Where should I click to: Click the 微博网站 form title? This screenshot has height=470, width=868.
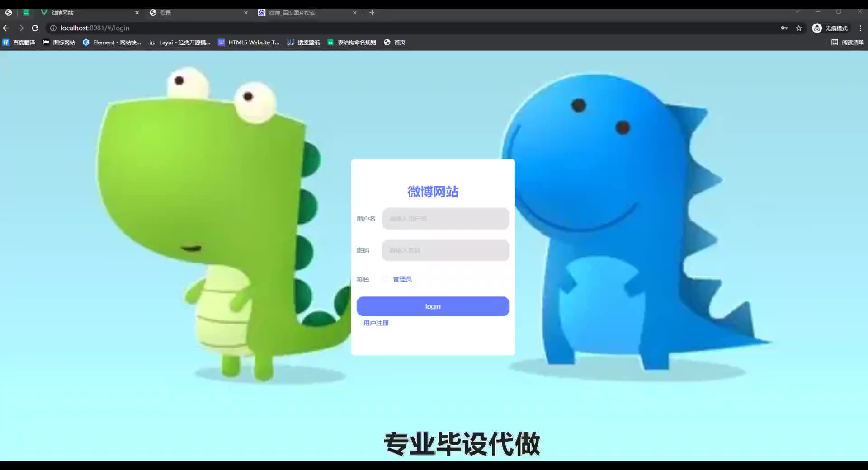(433, 192)
